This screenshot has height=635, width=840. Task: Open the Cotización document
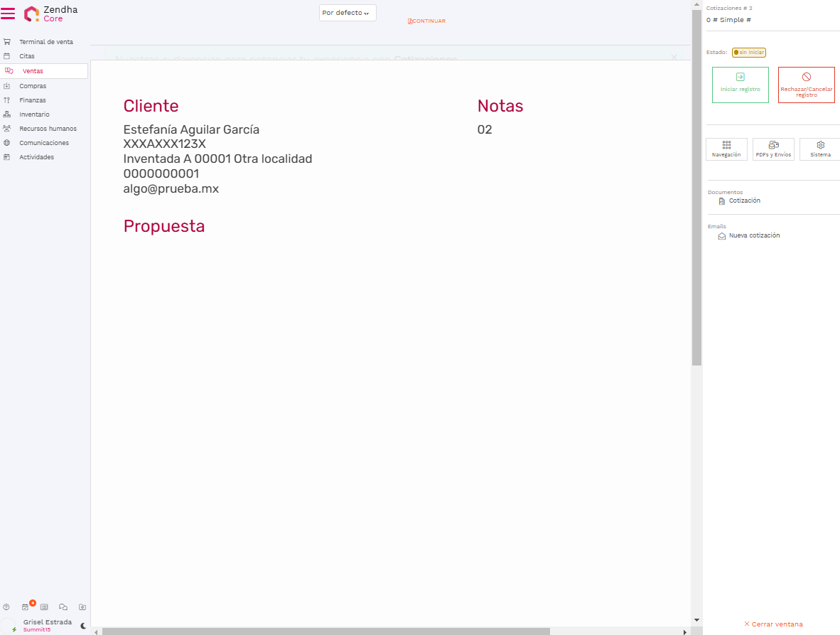744,201
